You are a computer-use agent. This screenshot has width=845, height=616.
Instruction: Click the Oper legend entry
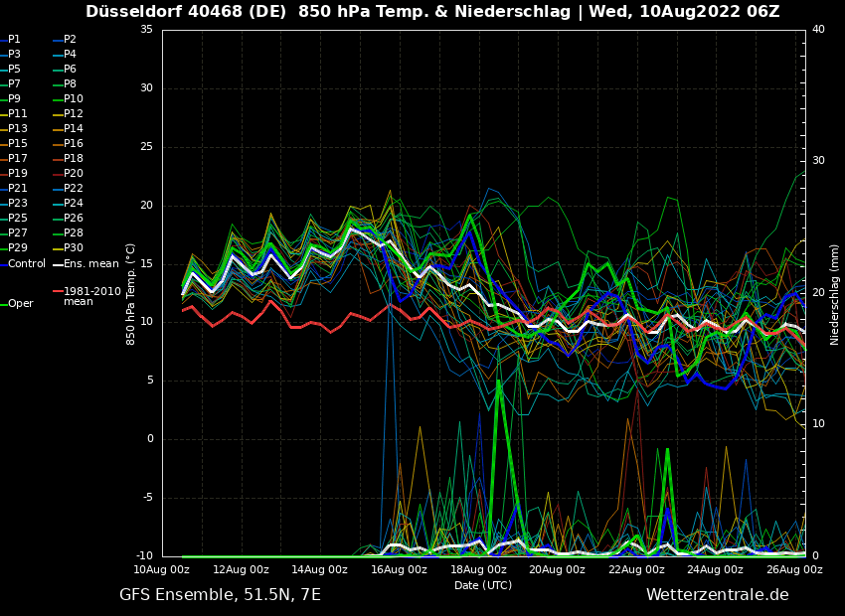[x=21, y=304]
